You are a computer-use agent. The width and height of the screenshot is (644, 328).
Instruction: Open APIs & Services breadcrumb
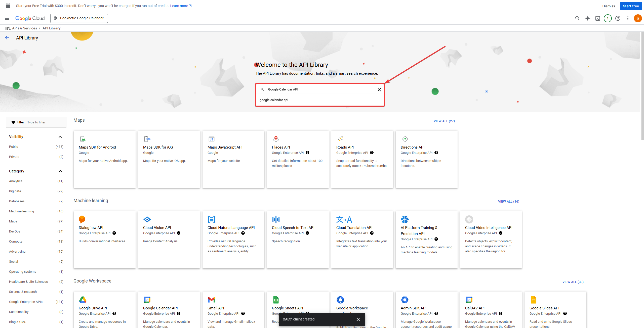point(24,28)
